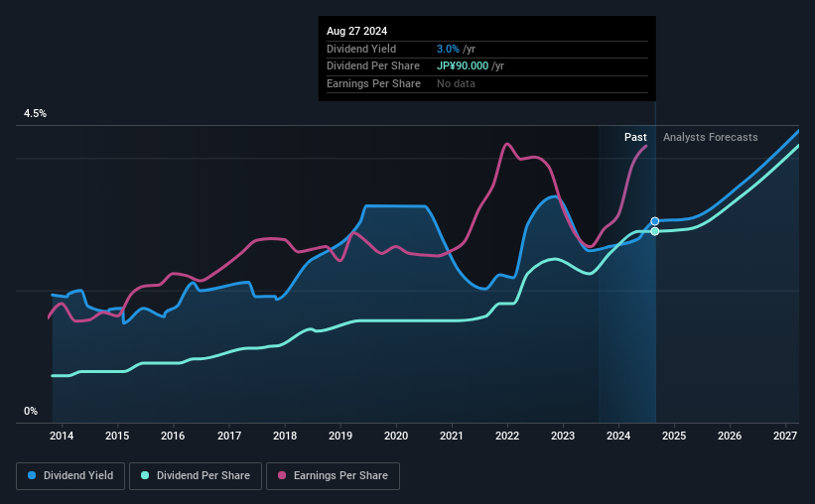The height and width of the screenshot is (504, 815).
Task: Click the 2022 year tick label
Action: pyautogui.click(x=507, y=436)
